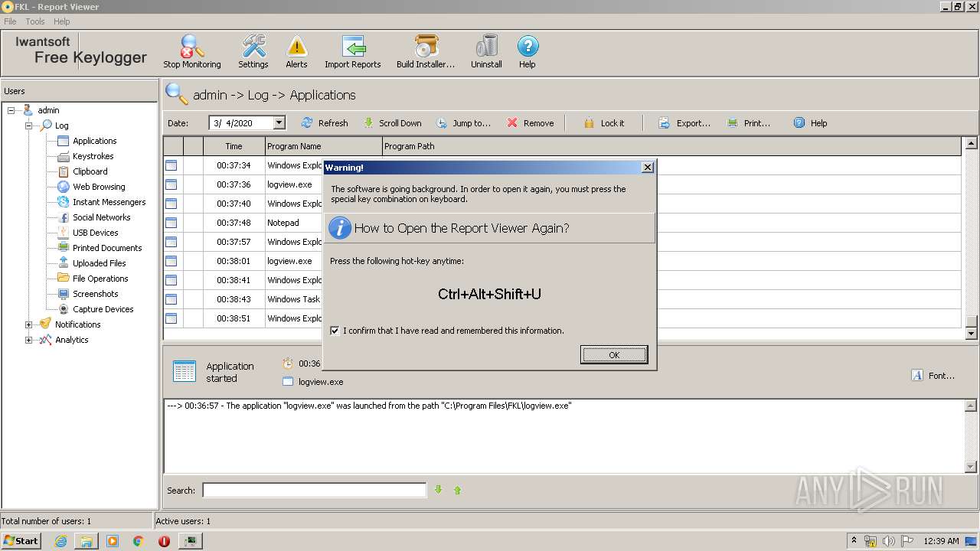Uncheck the confirmation checkbox in the Warning dialog

(x=335, y=331)
